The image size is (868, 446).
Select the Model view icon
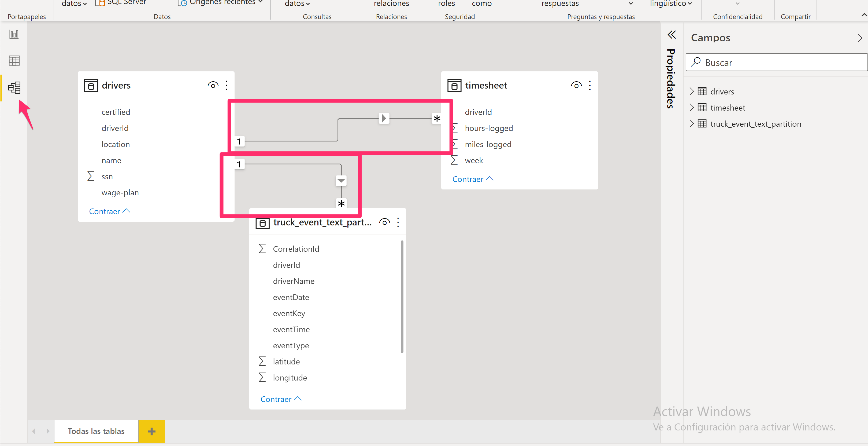(x=14, y=88)
